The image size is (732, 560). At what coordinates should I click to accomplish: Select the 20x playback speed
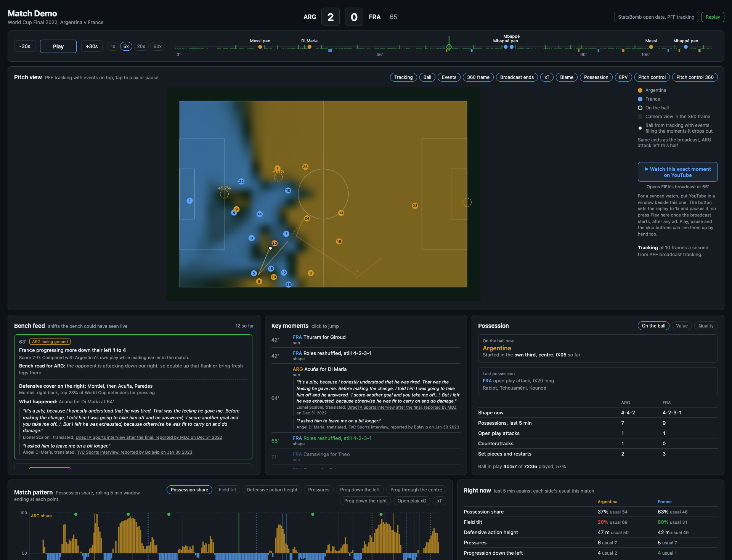tap(141, 47)
